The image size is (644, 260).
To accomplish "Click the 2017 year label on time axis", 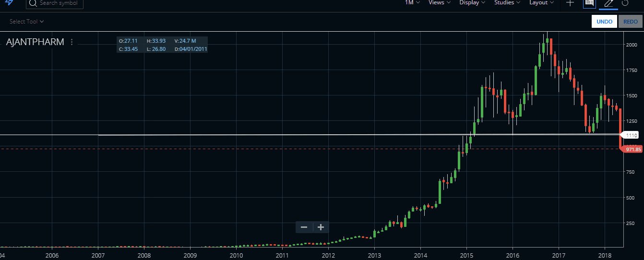I will pyautogui.click(x=559, y=255).
